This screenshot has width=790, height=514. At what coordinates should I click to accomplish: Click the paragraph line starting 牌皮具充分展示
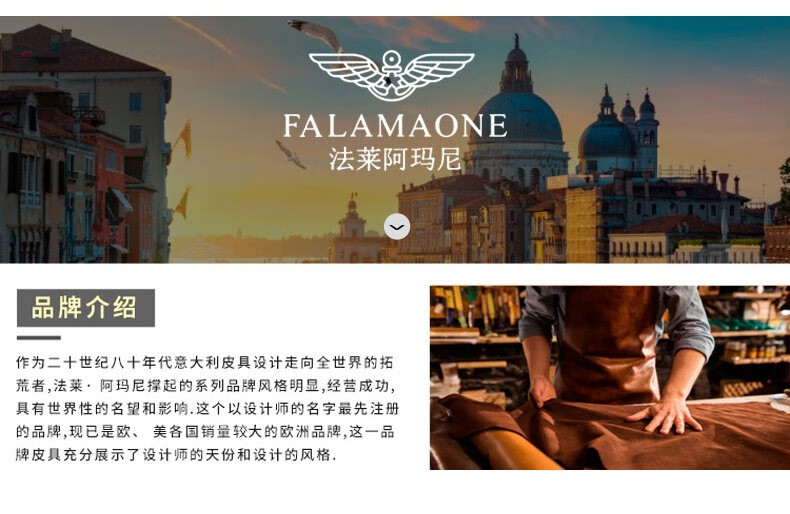176,455
